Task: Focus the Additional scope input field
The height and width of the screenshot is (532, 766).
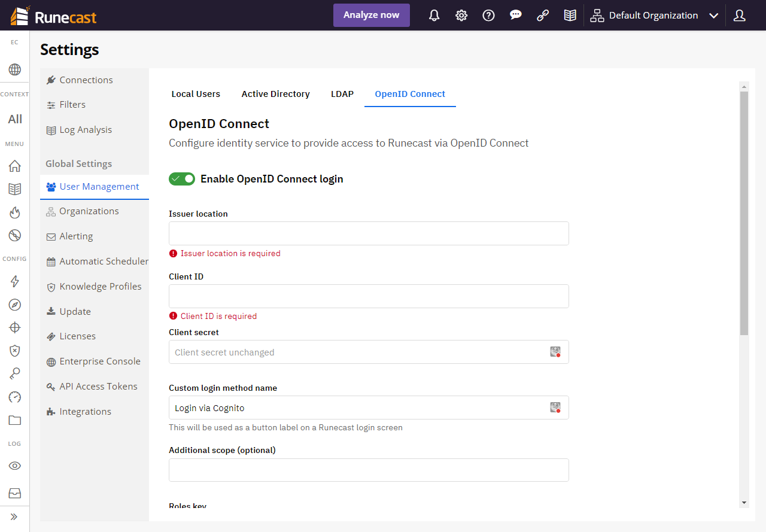Action: pos(369,470)
